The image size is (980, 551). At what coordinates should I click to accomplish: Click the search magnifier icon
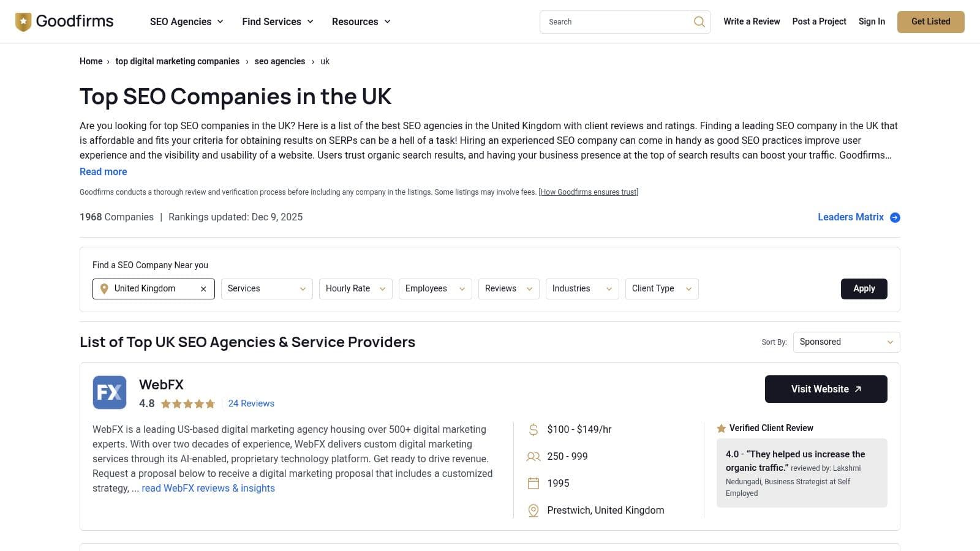[699, 22]
